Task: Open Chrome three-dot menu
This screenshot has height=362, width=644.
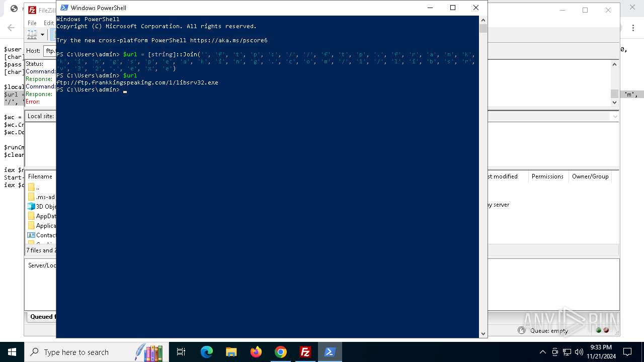Action: pyautogui.click(x=632, y=28)
